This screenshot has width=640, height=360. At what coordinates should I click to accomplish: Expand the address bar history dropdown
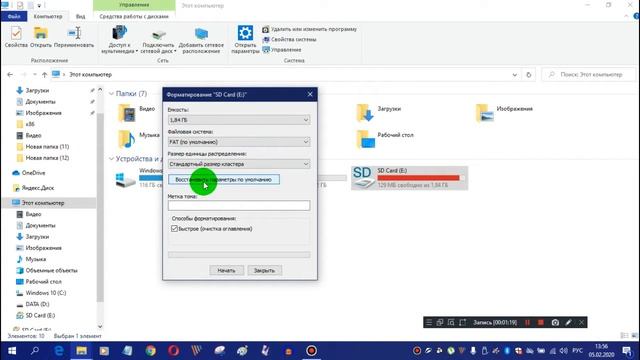(514, 75)
